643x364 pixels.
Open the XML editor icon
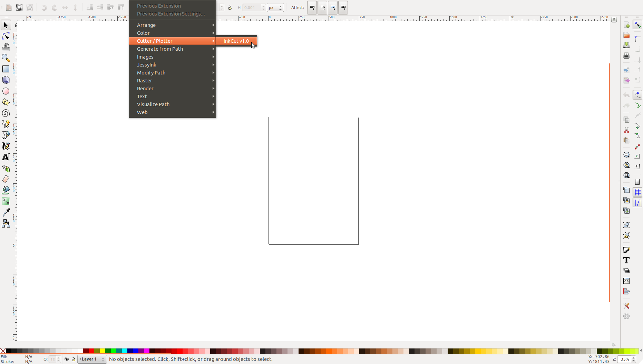point(626,281)
